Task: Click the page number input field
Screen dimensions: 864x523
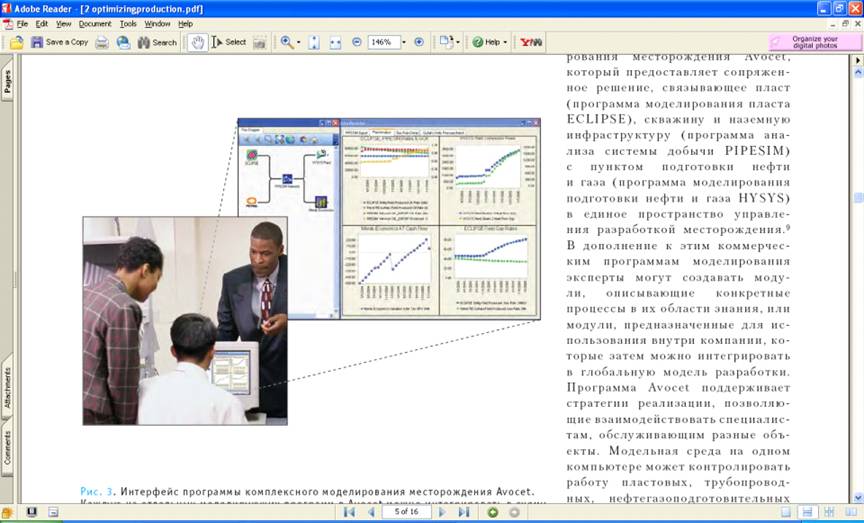Action: 406,512
